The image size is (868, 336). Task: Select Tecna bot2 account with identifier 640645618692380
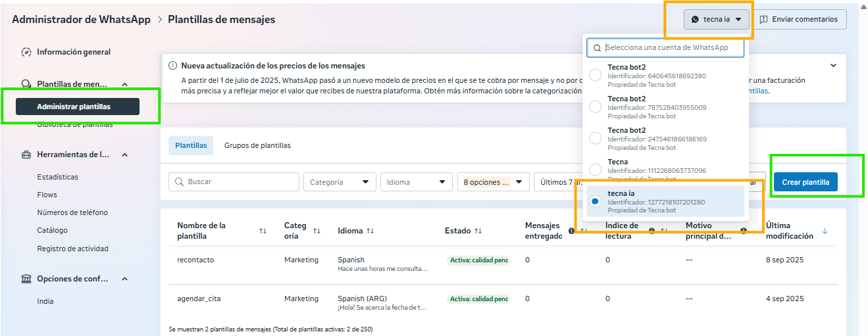(x=596, y=76)
